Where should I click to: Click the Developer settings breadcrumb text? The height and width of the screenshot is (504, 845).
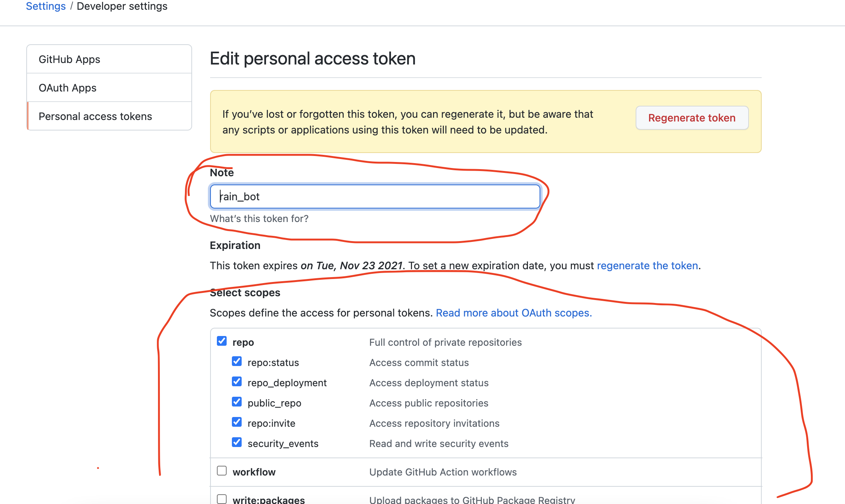pyautogui.click(x=122, y=6)
